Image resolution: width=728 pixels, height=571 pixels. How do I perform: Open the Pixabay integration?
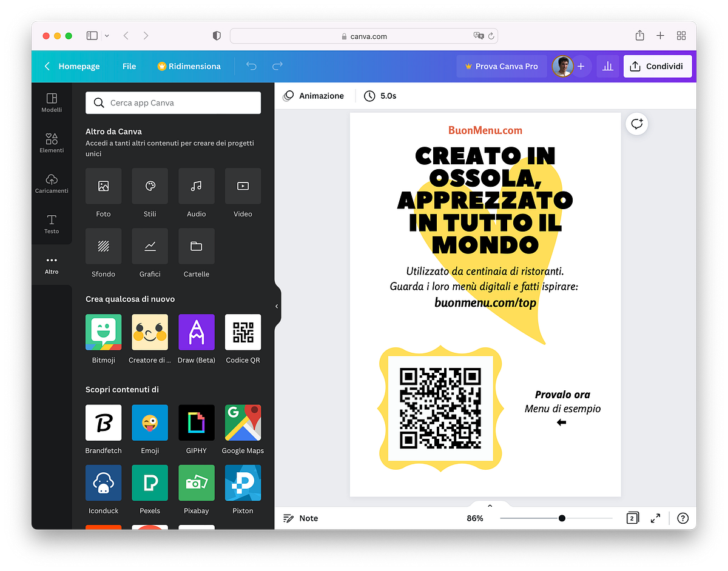[x=197, y=483]
